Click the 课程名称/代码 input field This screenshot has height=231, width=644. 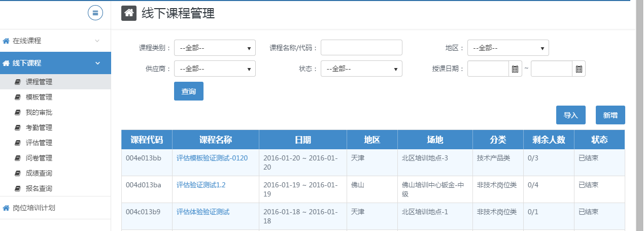tap(361, 48)
